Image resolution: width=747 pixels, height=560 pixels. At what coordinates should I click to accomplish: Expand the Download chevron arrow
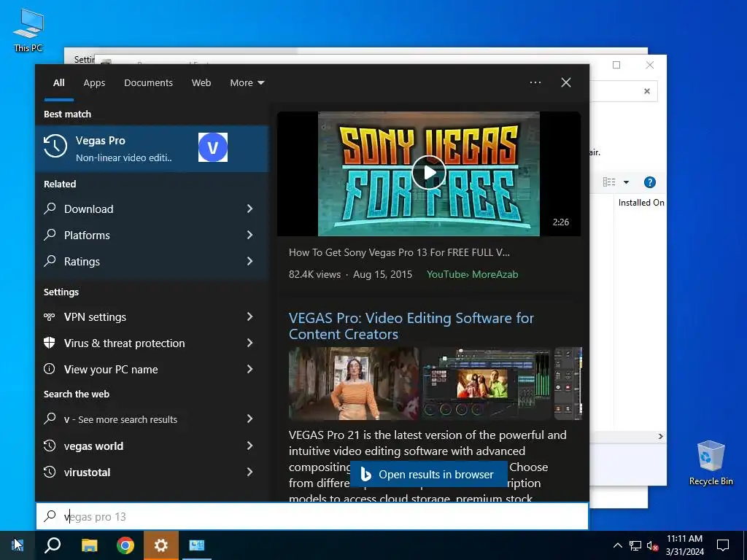pos(249,209)
